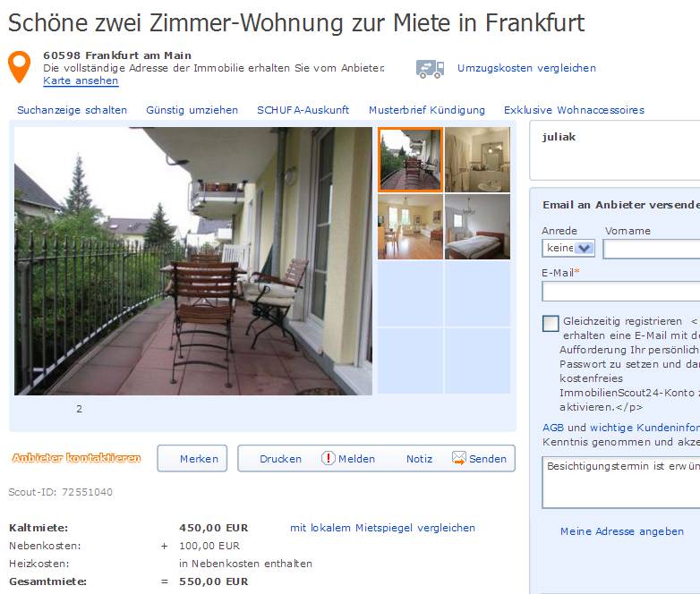700x594 pixels.
Task: Click the Meine Adresse angeben link
Action: point(622,531)
